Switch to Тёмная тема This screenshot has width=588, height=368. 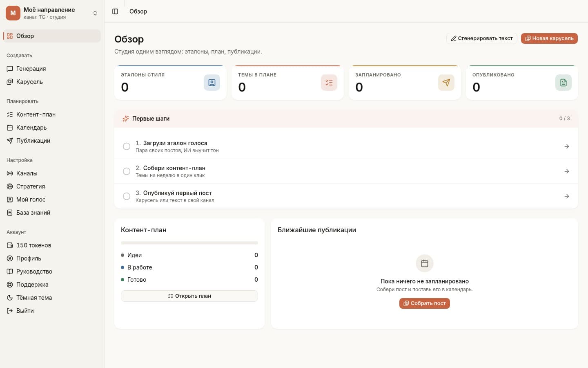52,298
